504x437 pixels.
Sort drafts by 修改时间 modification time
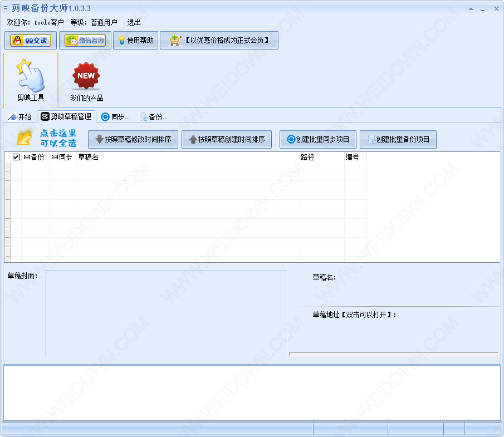click(x=133, y=140)
